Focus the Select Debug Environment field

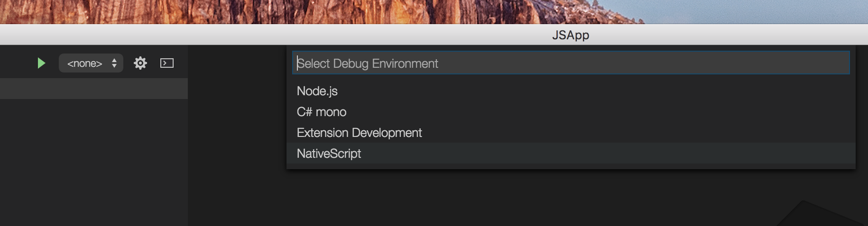point(571,63)
